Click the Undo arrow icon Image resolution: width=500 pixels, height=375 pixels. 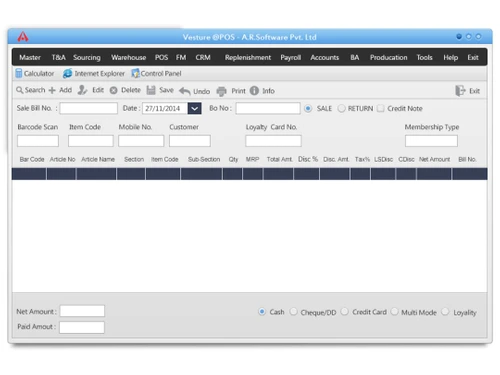tap(184, 91)
